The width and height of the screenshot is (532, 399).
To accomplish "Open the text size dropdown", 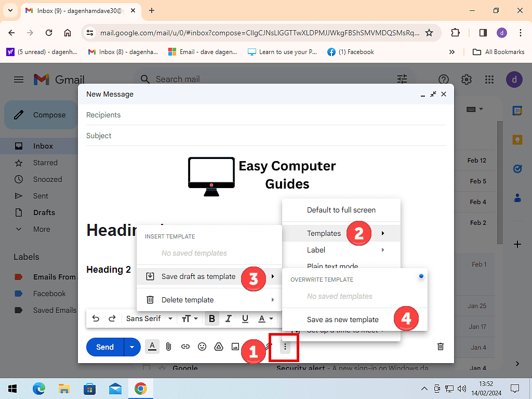I will pos(190,318).
